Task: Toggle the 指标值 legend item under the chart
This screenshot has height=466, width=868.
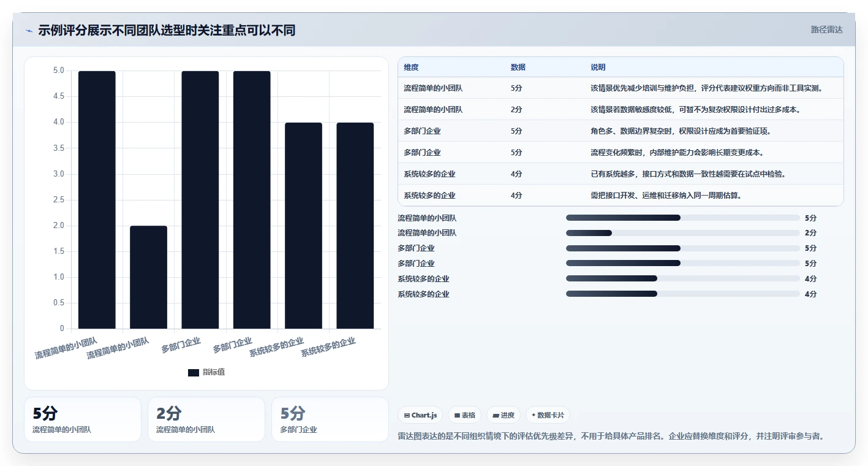Action: point(206,372)
